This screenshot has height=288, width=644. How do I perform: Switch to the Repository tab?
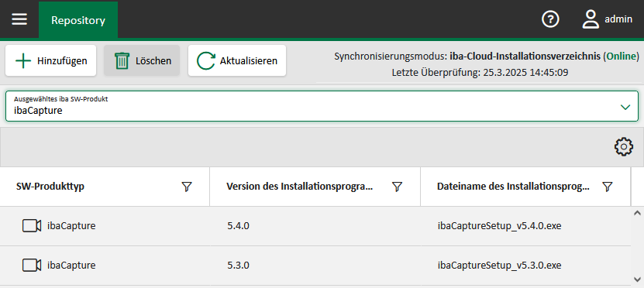[x=78, y=20]
